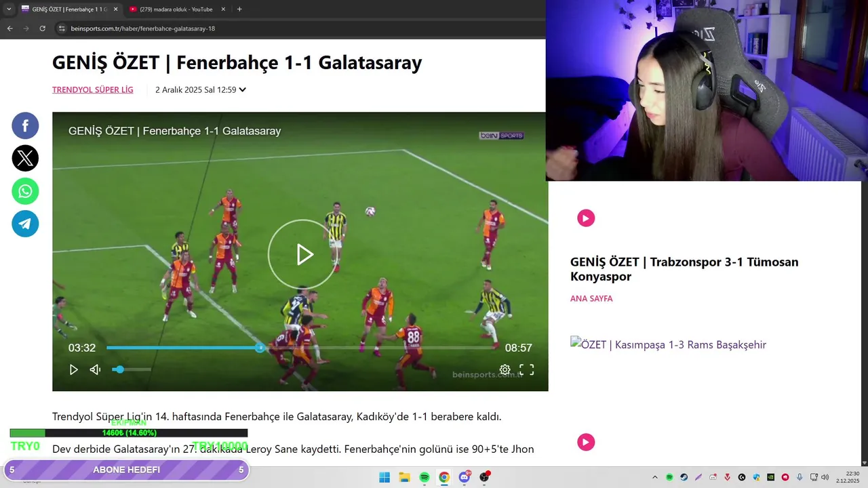This screenshot has width=868, height=488.
Task: Share article via Telegram
Action: point(25,224)
